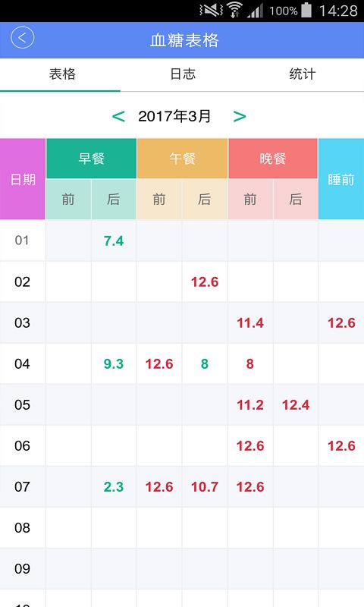
Task: Go to previous month arrow
Action: (x=118, y=116)
